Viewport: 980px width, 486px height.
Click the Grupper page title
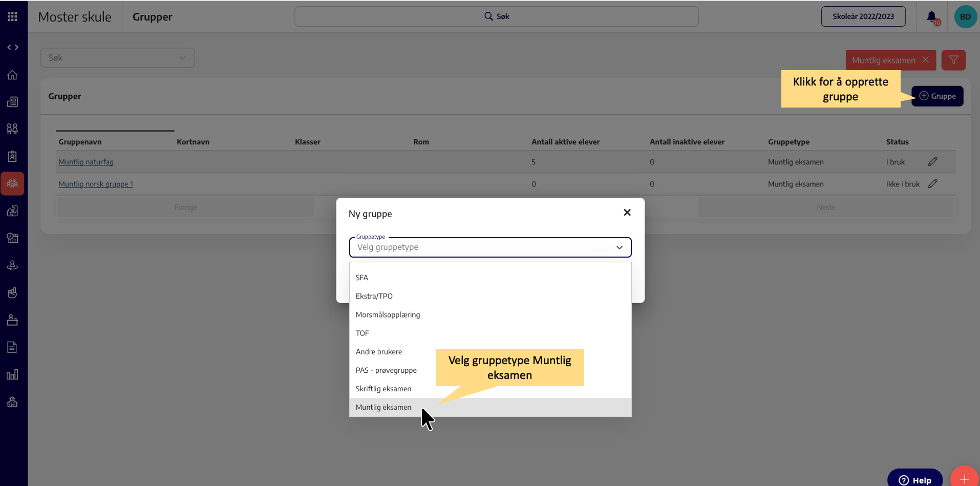coord(152,17)
